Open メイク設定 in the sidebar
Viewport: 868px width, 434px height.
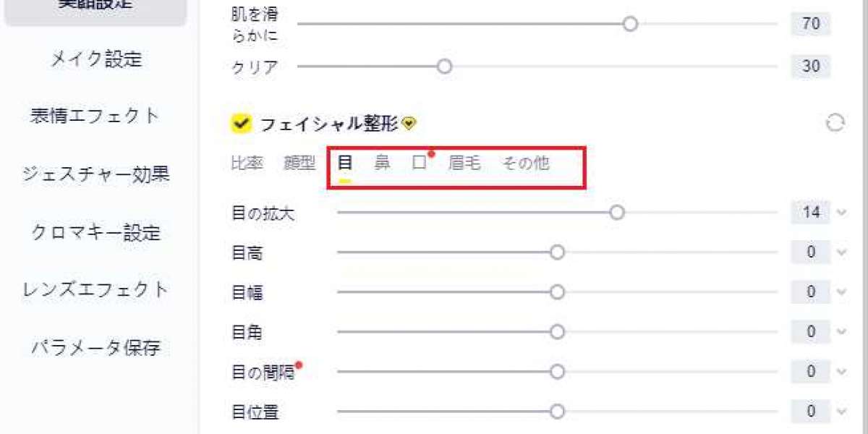(x=95, y=61)
